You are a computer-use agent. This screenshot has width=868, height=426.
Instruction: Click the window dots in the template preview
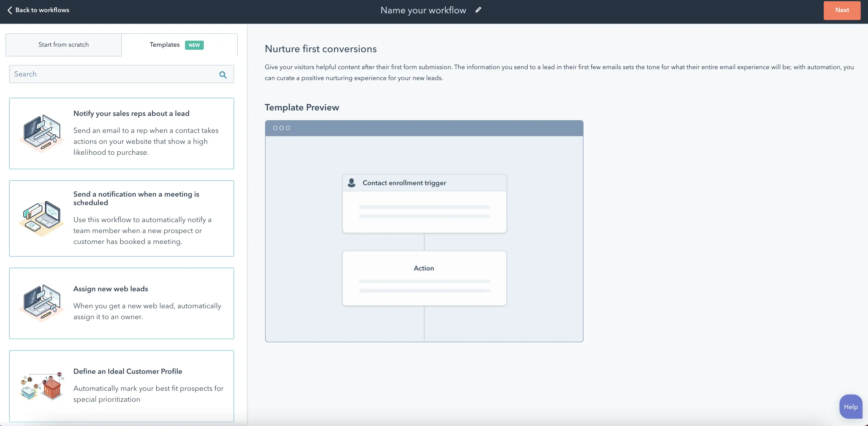(281, 128)
